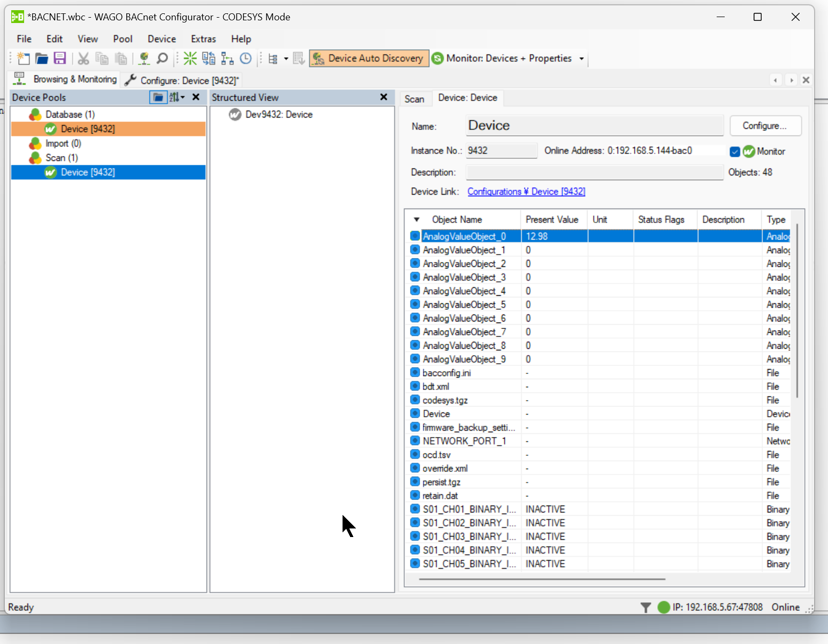Screen dimensions: 828x644
Task: Click the Configure... button
Action: tap(765, 126)
